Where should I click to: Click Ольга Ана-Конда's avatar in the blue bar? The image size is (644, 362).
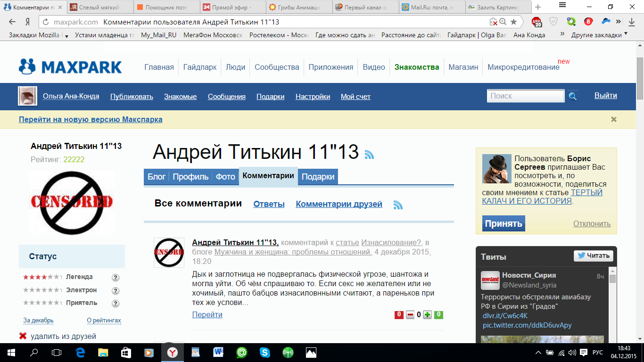coord(28,96)
